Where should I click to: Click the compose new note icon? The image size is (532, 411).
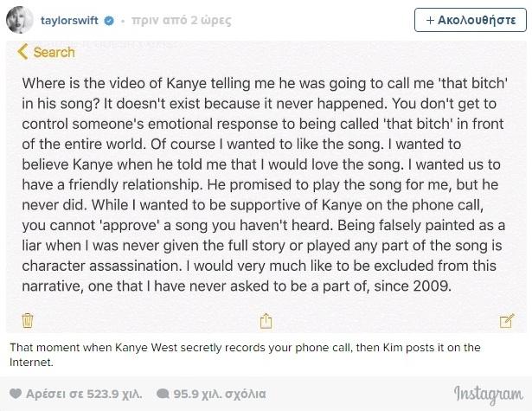(x=507, y=321)
